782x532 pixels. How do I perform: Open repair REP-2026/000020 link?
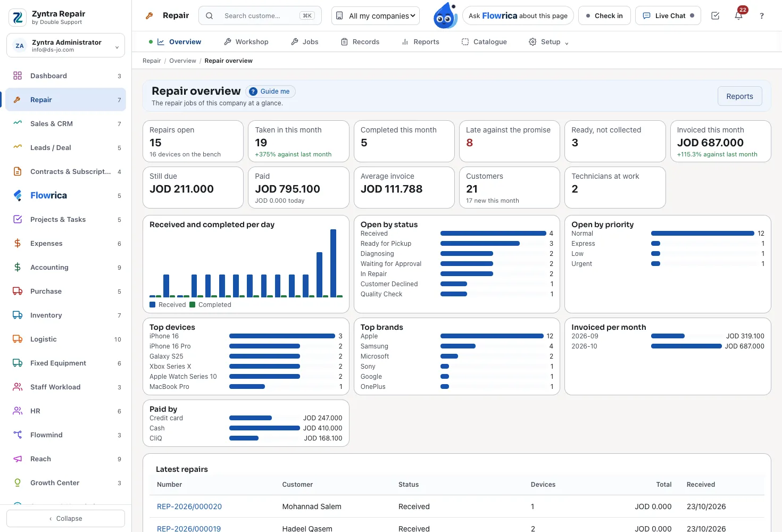(189, 506)
